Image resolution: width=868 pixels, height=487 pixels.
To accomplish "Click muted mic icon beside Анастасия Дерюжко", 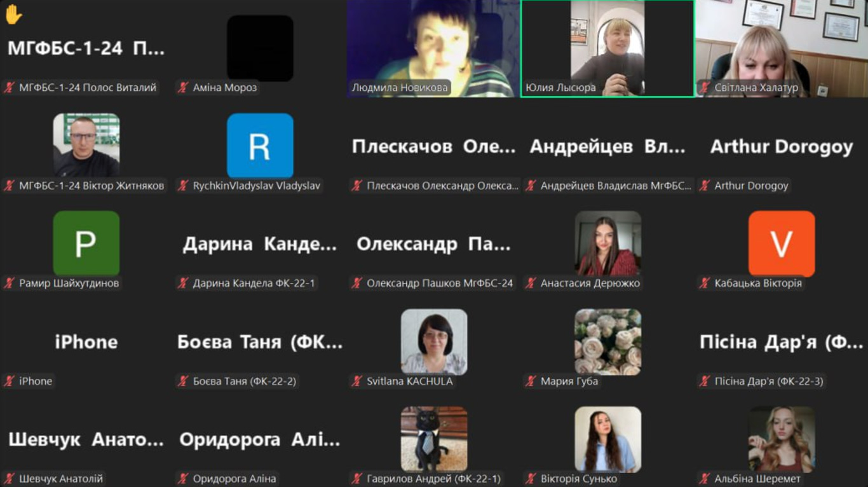I will (x=531, y=283).
